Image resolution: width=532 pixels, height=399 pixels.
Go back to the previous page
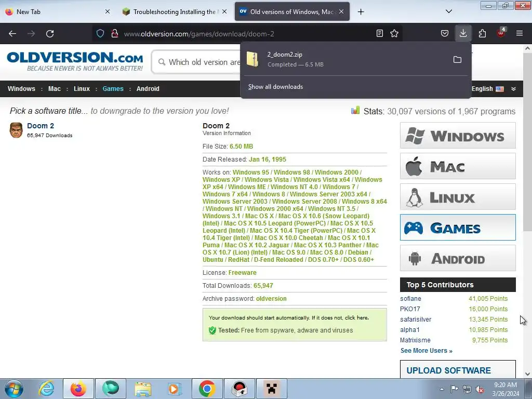pos(12,34)
